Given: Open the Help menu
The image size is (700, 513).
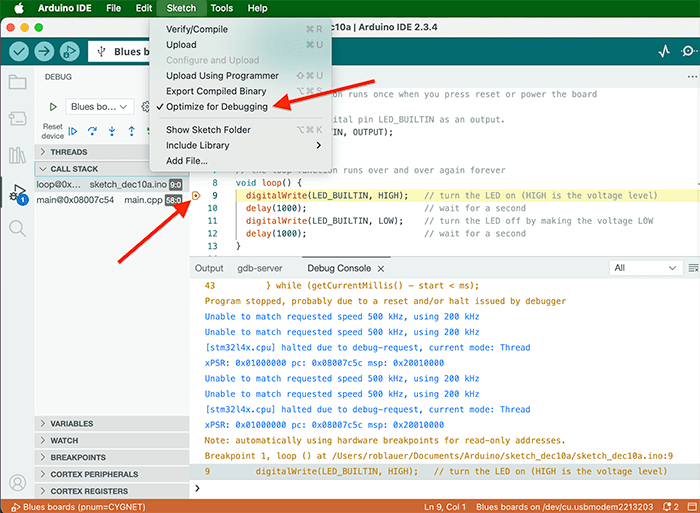Looking at the screenshot, I should pos(258,8).
